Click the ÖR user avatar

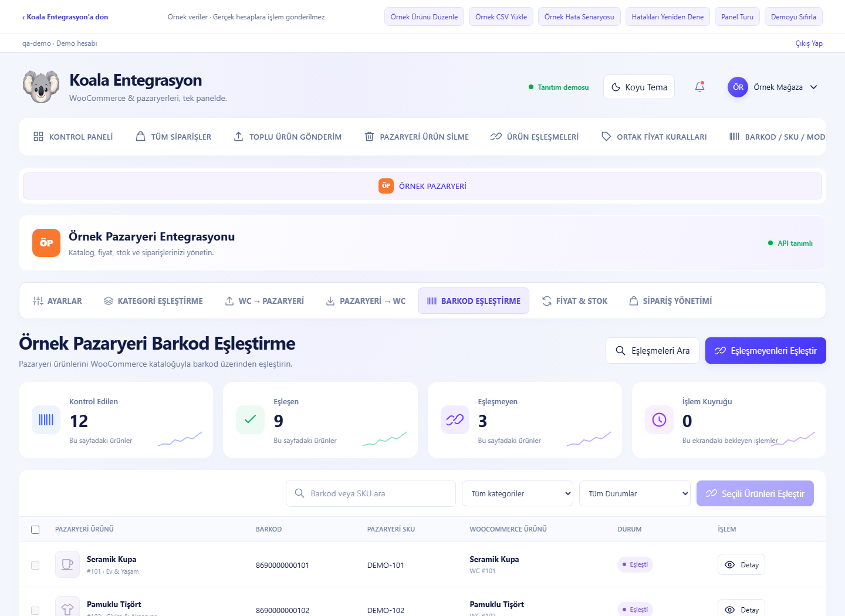[x=738, y=87]
